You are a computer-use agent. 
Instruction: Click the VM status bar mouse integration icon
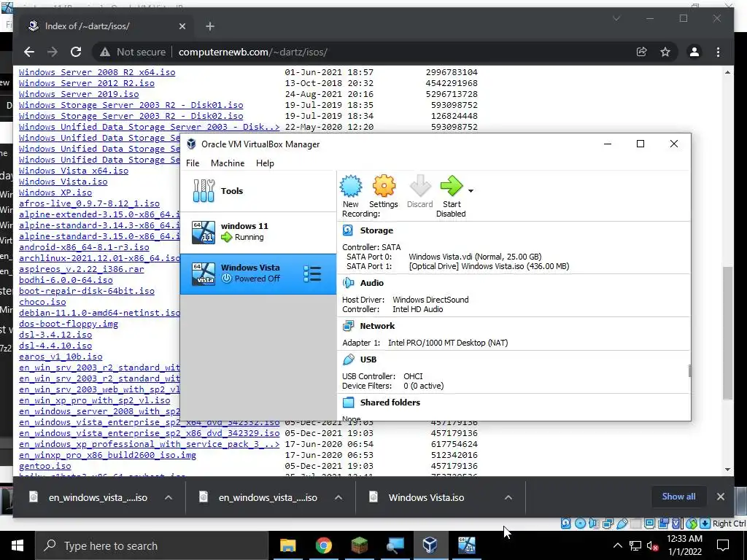(x=692, y=524)
